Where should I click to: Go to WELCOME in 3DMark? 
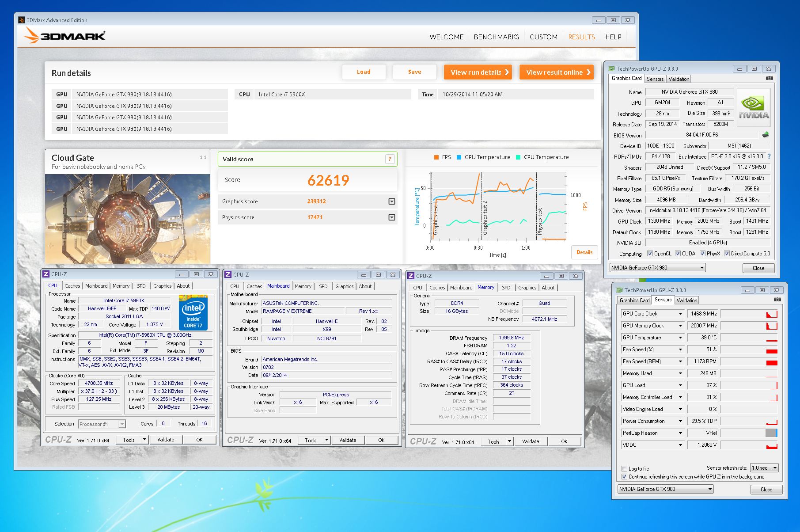point(447,37)
